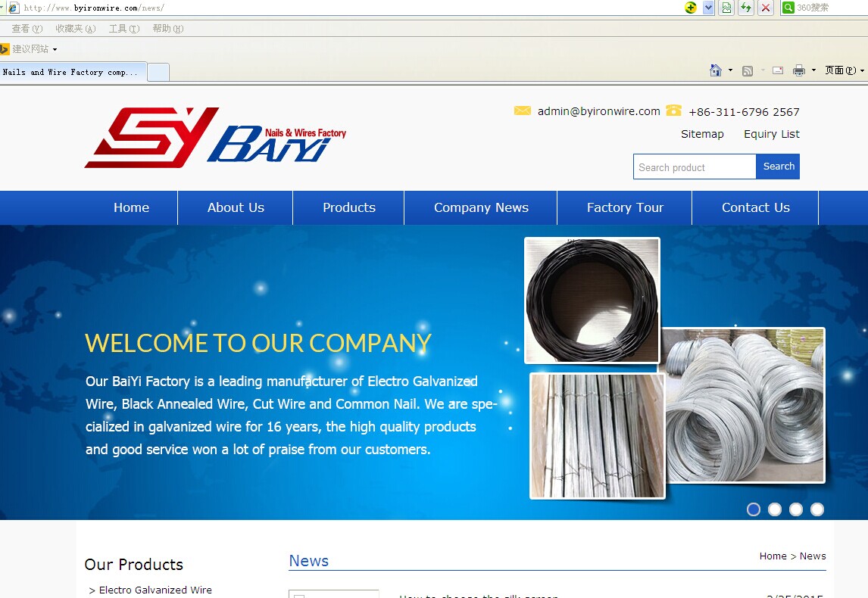868x598 pixels.
Task: Click the Print icon in toolbar
Action: tap(798, 70)
